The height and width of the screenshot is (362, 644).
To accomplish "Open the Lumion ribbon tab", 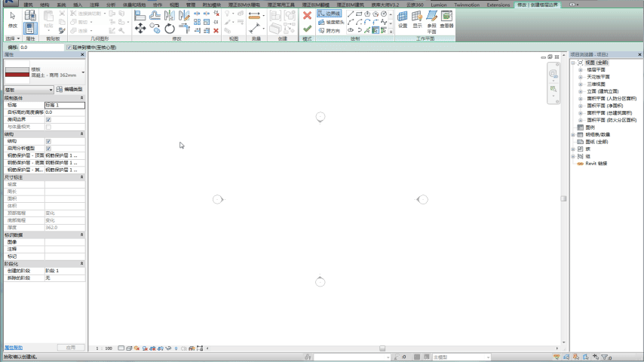I will tap(438, 5).
